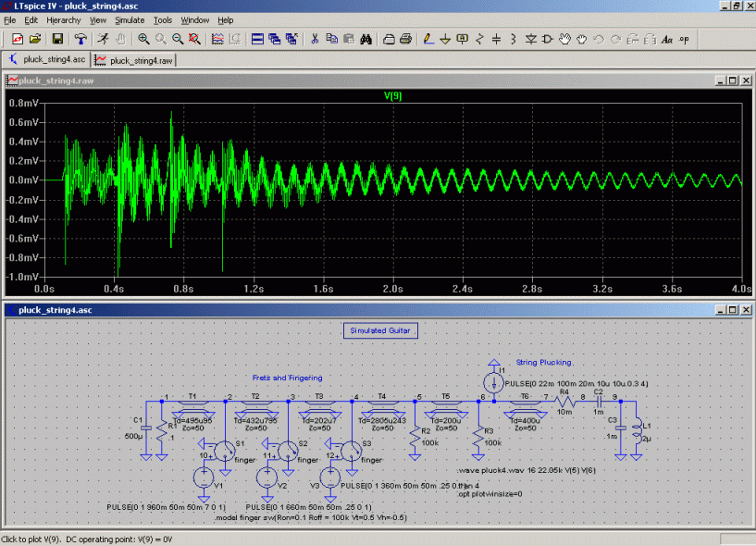Image resolution: width=756 pixels, height=546 pixels.
Task: Click the V(9) trace label
Action: point(392,95)
